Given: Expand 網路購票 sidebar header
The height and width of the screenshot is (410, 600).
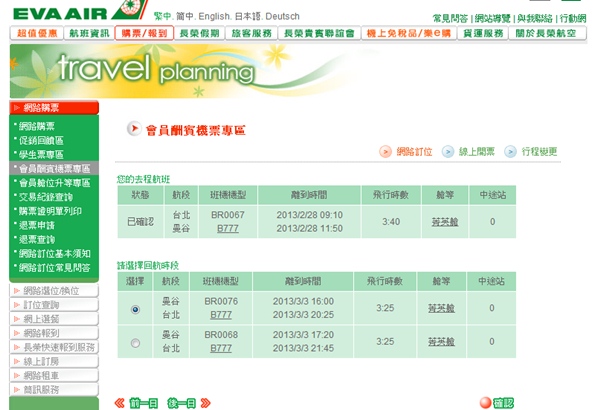Looking at the screenshot, I should pos(54,108).
